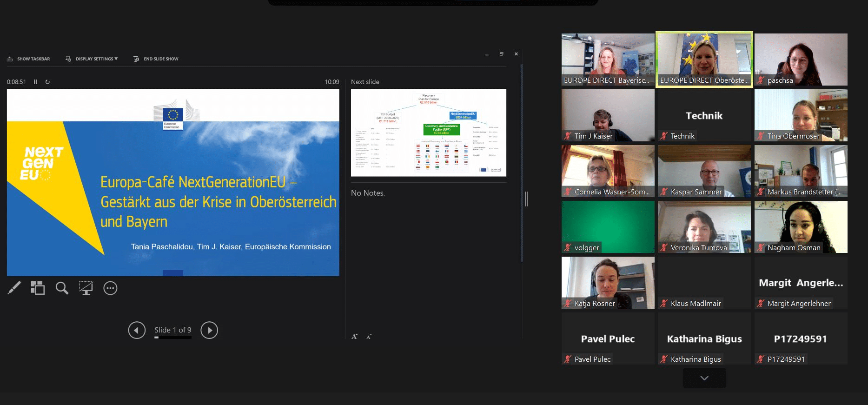Click the muted mic icon on volgger
The image size is (868, 405).
click(x=568, y=248)
